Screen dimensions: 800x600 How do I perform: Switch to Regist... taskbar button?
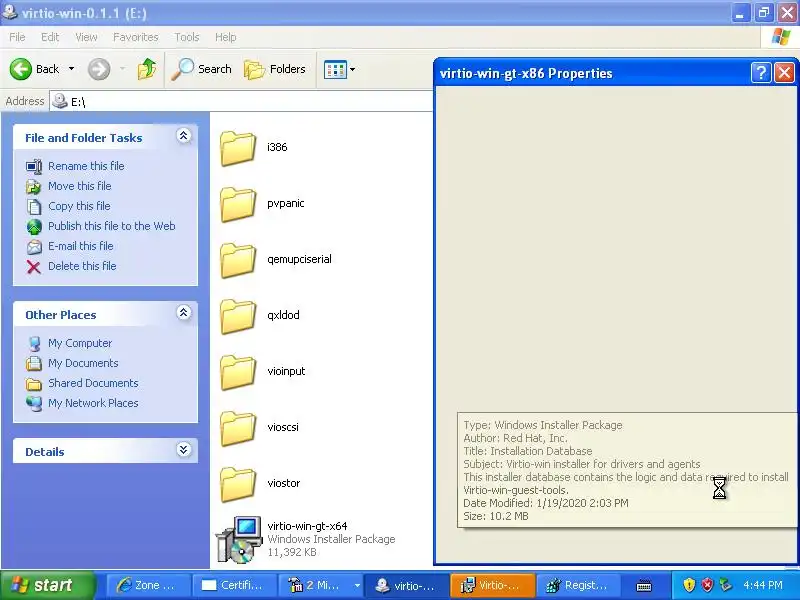[579, 585]
